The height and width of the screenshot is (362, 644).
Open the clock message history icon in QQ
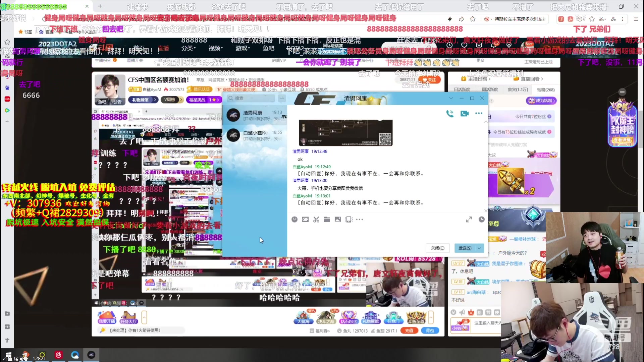[x=482, y=219]
